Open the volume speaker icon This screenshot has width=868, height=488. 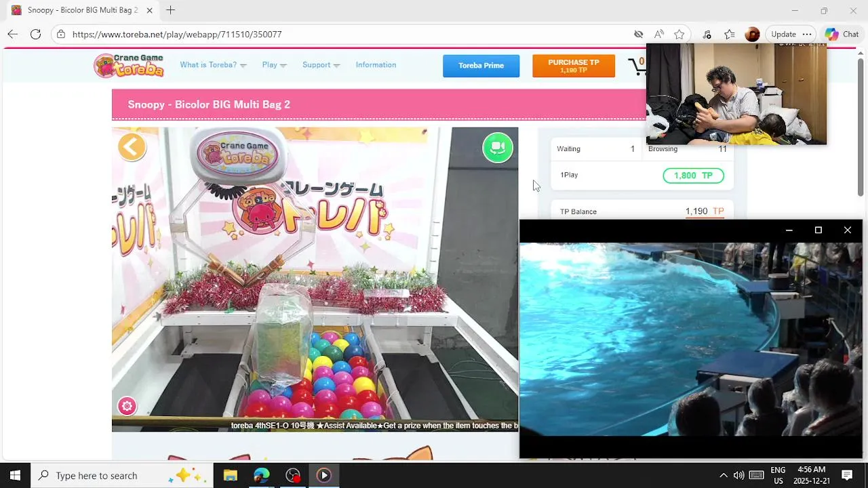(739, 475)
